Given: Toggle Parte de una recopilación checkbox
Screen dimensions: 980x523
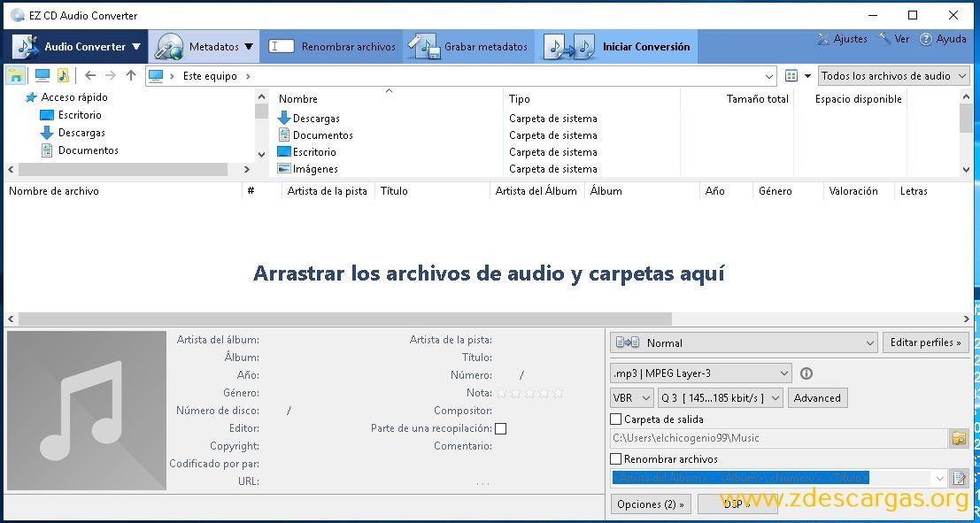Looking at the screenshot, I should click(x=501, y=428).
